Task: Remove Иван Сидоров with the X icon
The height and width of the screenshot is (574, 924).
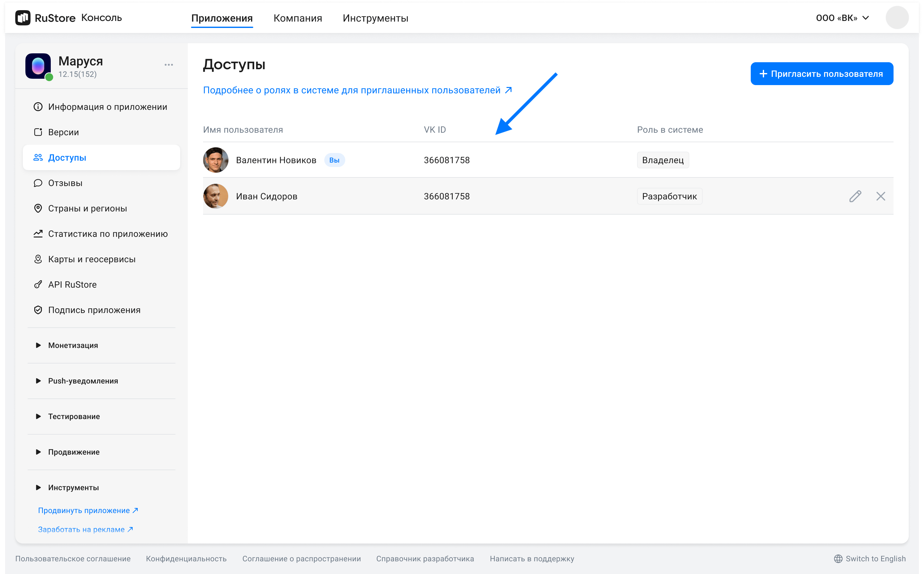Action: tap(881, 196)
